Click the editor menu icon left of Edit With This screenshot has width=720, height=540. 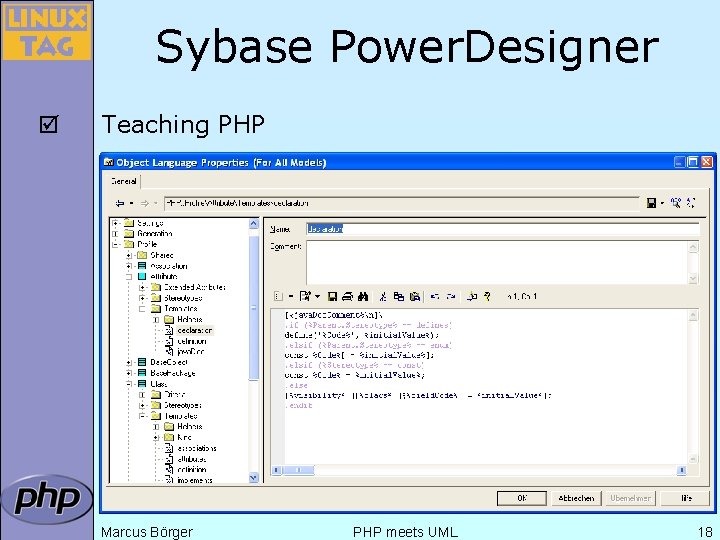(x=278, y=297)
